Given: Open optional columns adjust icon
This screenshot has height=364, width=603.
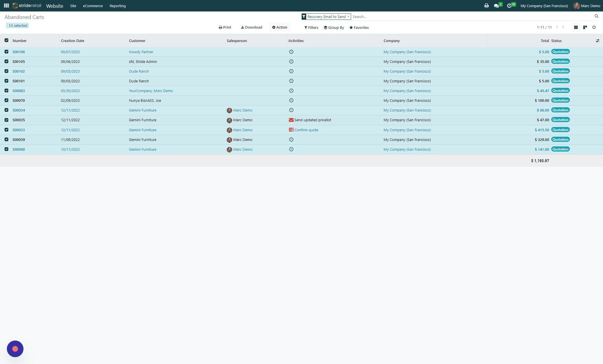Looking at the screenshot, I should [598, 41].
